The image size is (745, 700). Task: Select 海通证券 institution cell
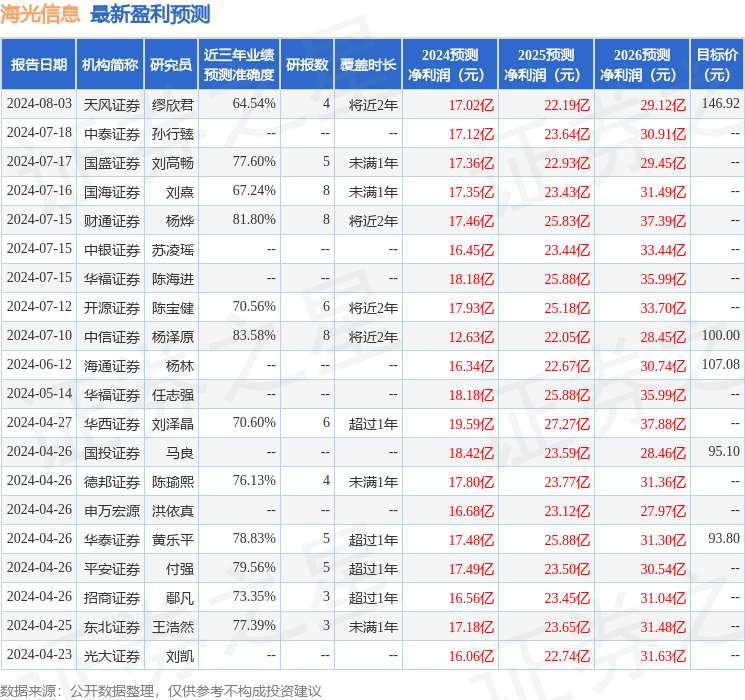[x=112, y=366]
